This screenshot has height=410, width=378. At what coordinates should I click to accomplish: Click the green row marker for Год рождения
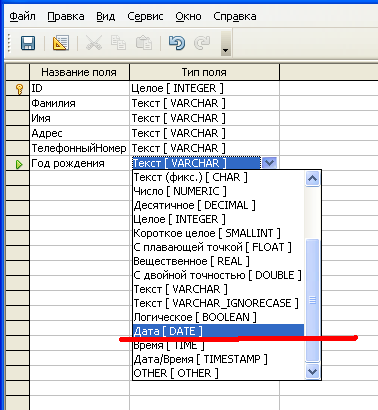[19, 164]
